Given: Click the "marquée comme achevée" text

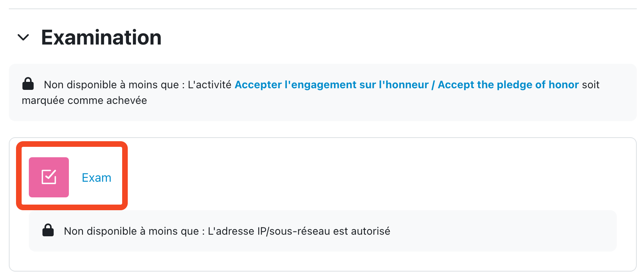Looking at the screenshot, I should tap(85, 100).
